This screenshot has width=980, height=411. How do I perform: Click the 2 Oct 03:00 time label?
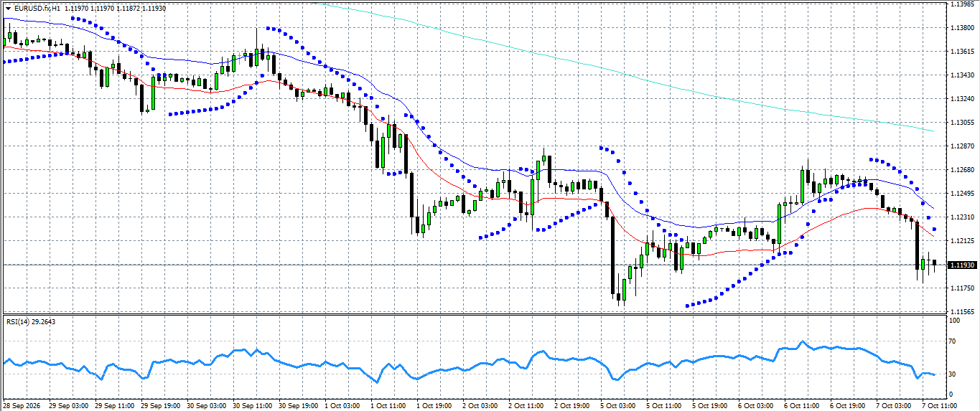click(x=480, y=405)
